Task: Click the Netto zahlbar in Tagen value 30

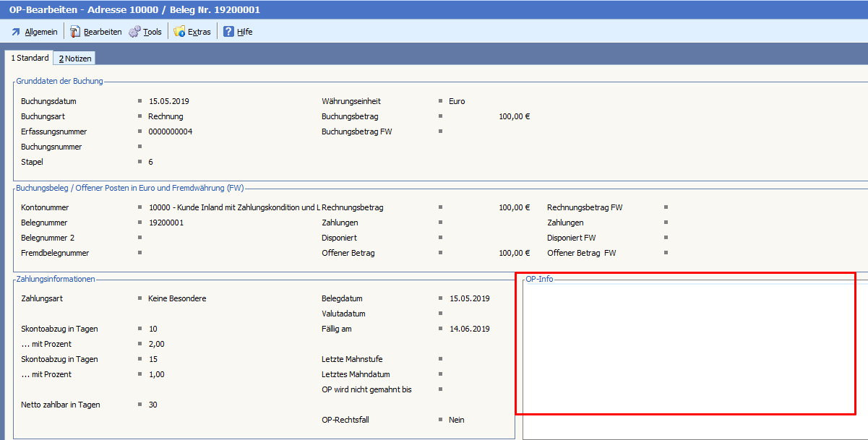Action: [152, 405]
